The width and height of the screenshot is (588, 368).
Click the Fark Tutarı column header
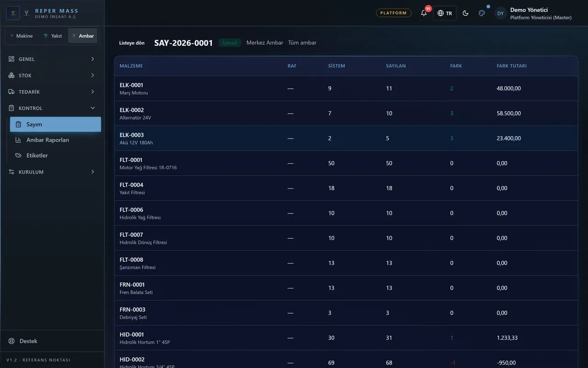click(512, 66)
